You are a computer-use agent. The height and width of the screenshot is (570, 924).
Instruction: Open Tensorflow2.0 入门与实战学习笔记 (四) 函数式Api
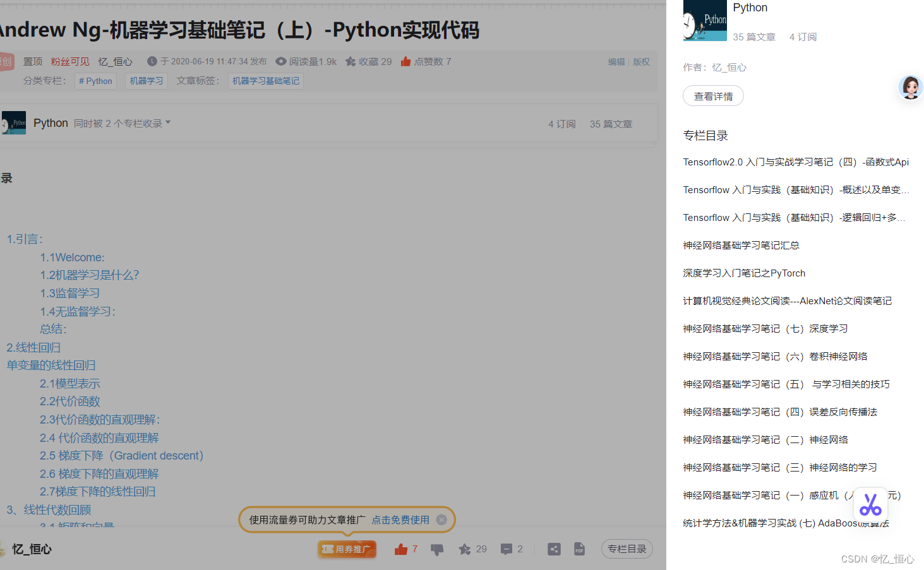796,162
